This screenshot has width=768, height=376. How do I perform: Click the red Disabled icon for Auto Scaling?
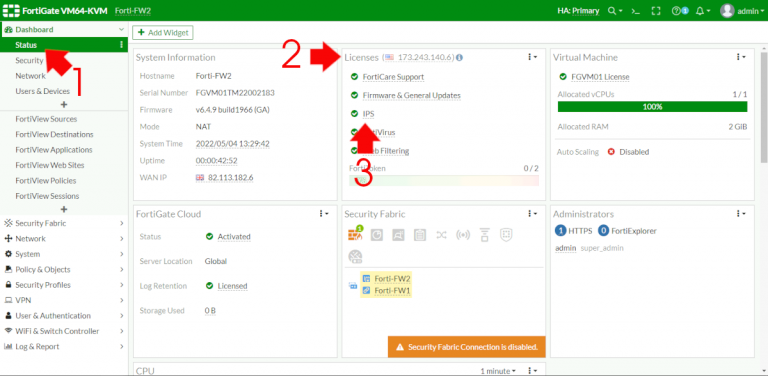pos(611,152)
